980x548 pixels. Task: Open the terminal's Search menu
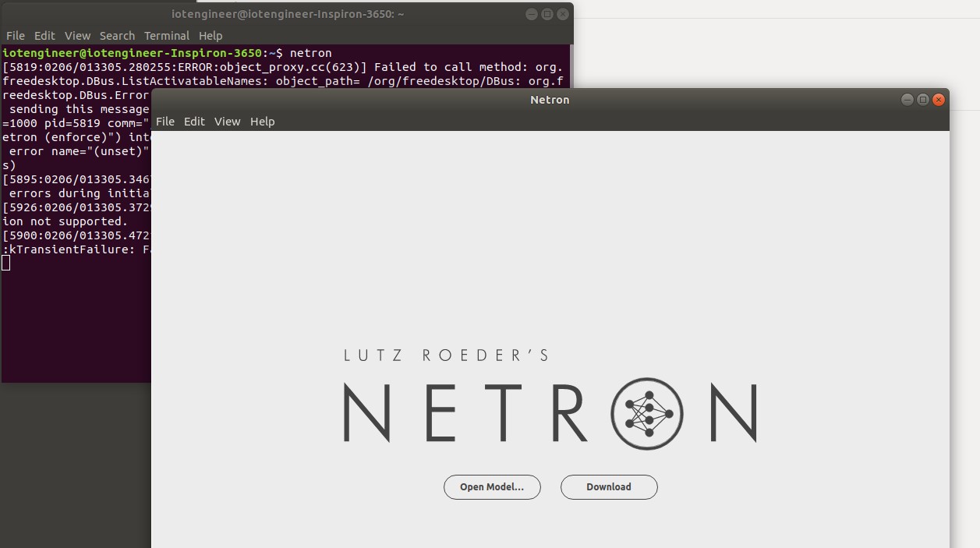117,35
